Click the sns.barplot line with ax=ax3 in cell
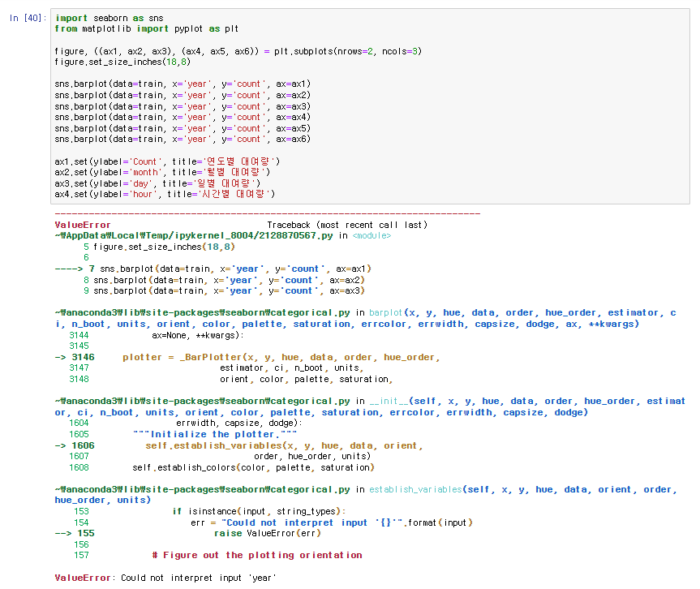This screenshot has width=700, height=589. click(183, 106)
